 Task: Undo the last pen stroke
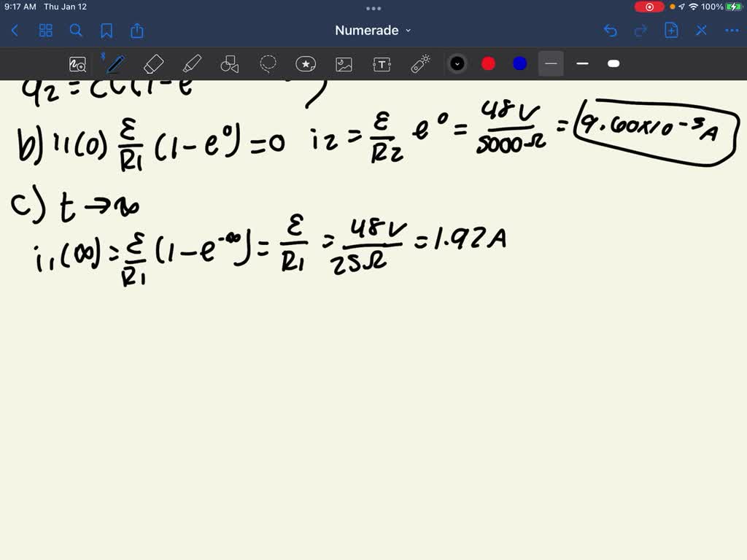click(611, 31)
